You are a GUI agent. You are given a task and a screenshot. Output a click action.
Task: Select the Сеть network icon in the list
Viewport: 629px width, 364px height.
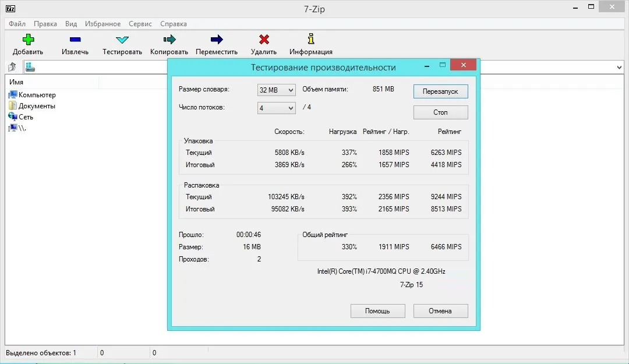pyautogui.click(x=13, y=117)
